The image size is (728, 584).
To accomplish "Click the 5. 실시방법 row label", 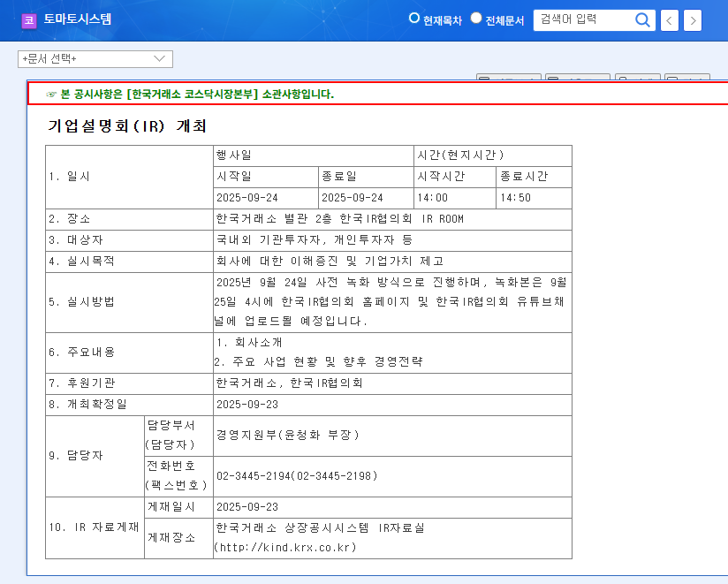I will (x=81, y=302).
